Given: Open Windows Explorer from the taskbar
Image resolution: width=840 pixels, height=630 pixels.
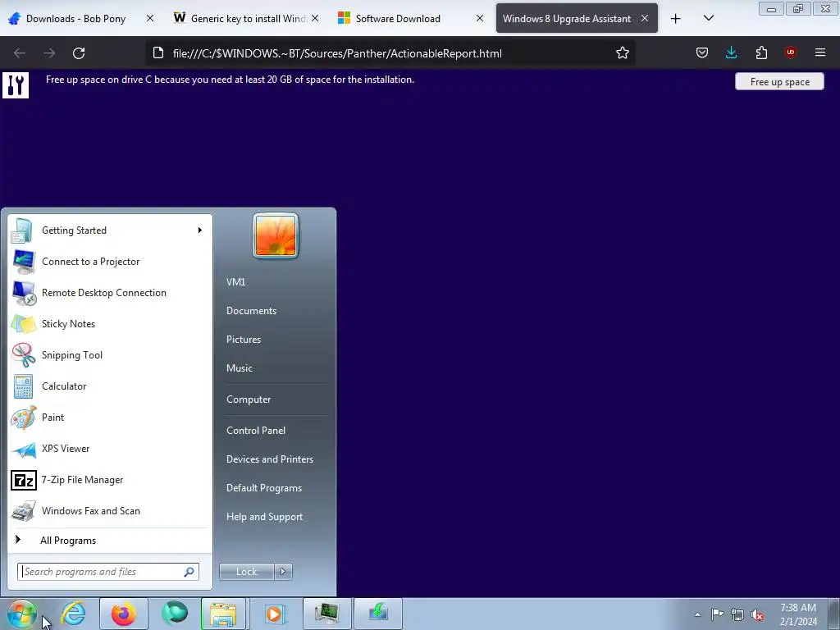Looking at the screenshot, I should [223, 614].
